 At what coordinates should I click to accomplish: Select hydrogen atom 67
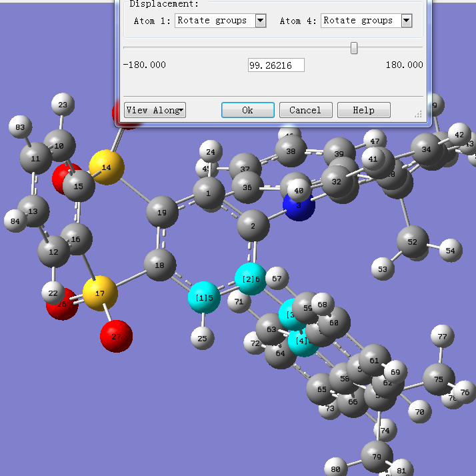(277, 279)
